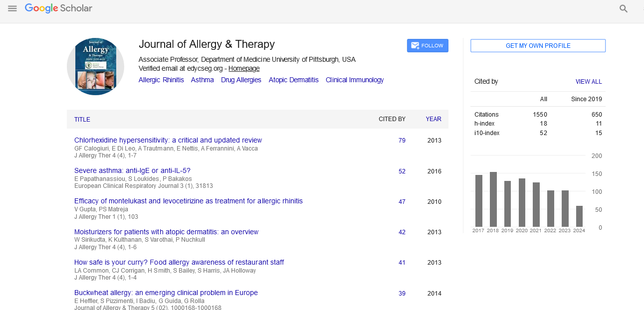Click citation count 47

(402, 202)
